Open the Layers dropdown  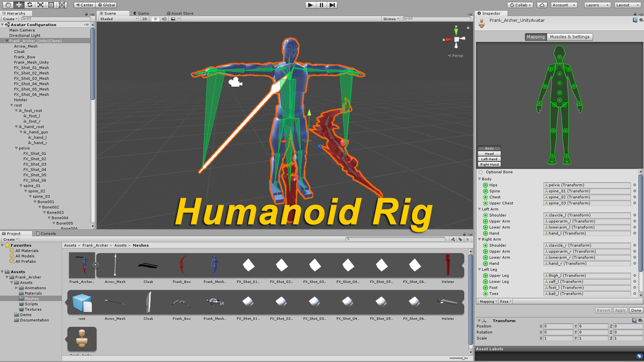click(x=597, y=5)
